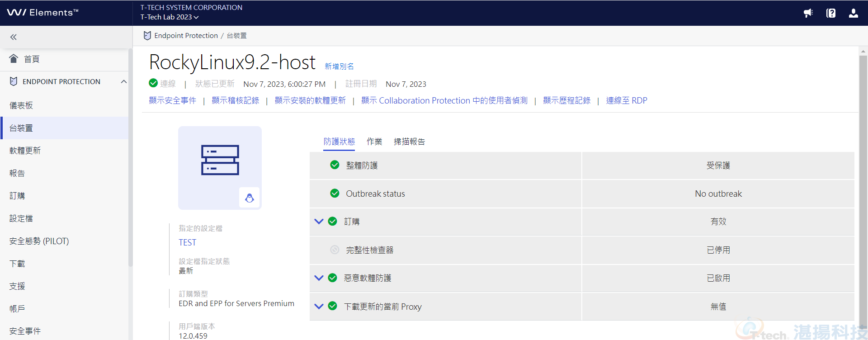
Task: Click the disabled 完整性檢查器 status icon
Action: coord(335,250)
